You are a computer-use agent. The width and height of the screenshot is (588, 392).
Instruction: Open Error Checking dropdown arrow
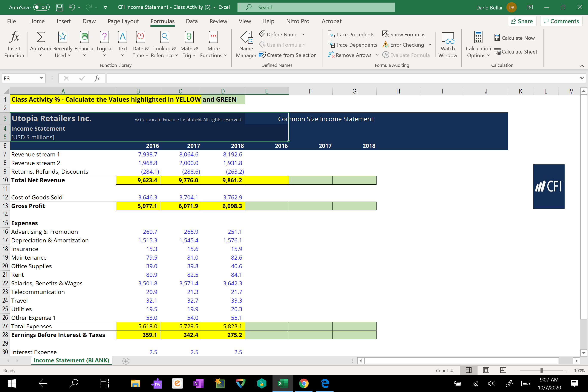pyautogui.click(x=430, y=45)
